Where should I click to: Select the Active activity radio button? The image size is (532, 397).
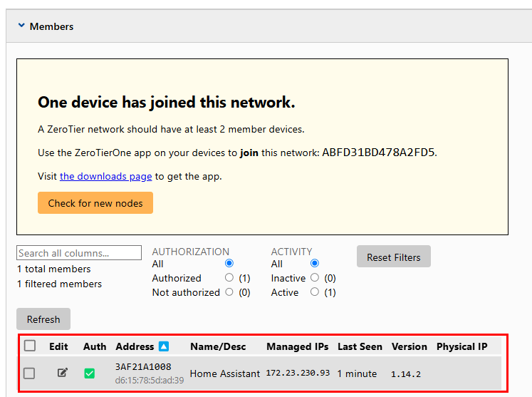point(315,292)
